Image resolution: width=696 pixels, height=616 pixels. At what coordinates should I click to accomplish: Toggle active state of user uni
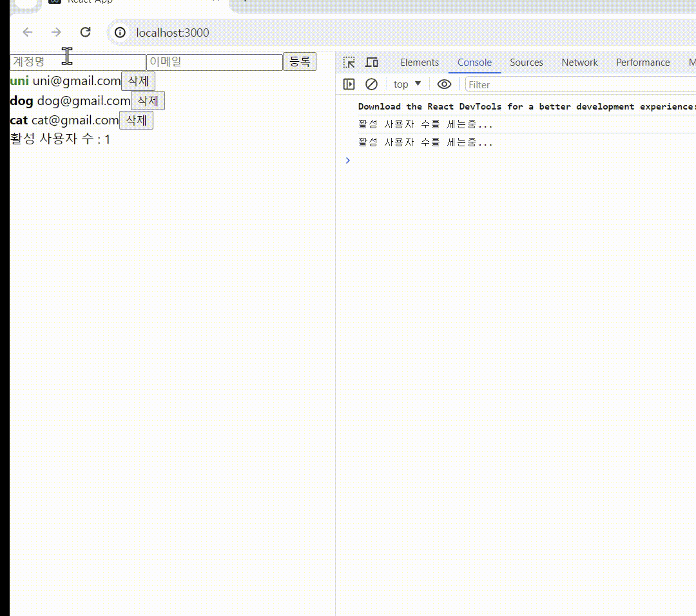pyautogui.click(x=19, y=81)
